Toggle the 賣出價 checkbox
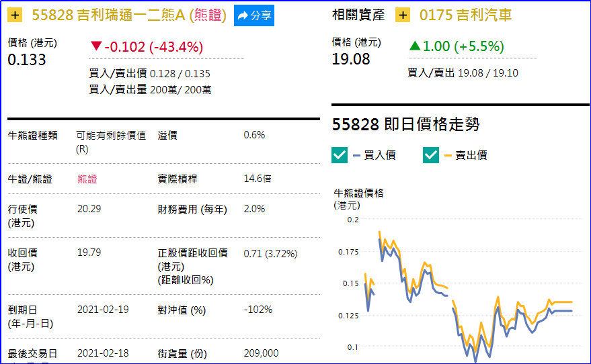Image resolution: width=591 pixels, height=364 pixels. tap(431, 155)
